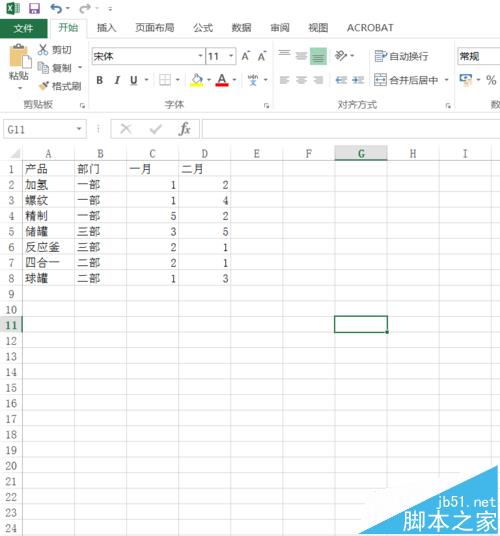Click the formula bar cancel X icon
This screenshot has width=500, height=536.
[x=126, y=129]
